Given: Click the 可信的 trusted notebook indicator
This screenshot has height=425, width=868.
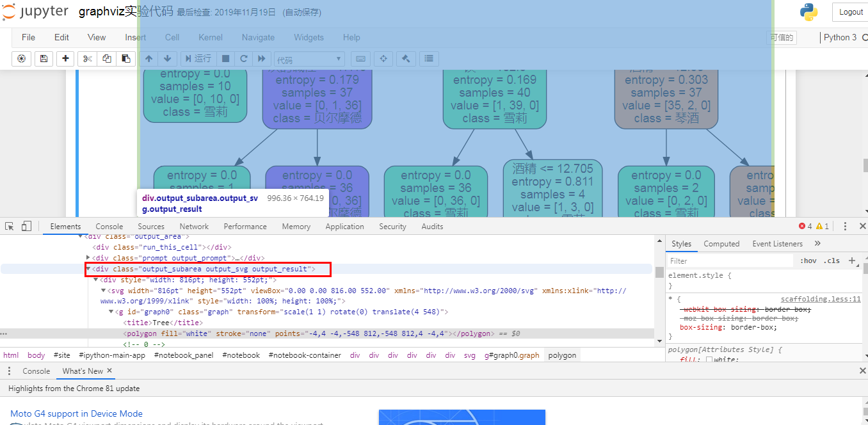Looking at the screenshot, I should pyautogui.click(x=782, y=38).
